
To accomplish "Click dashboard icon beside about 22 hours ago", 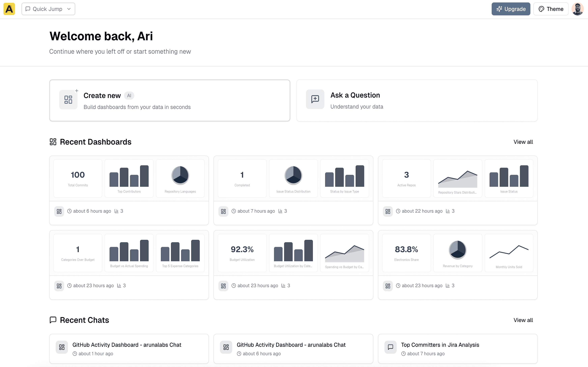I will [x=388, y=211].
